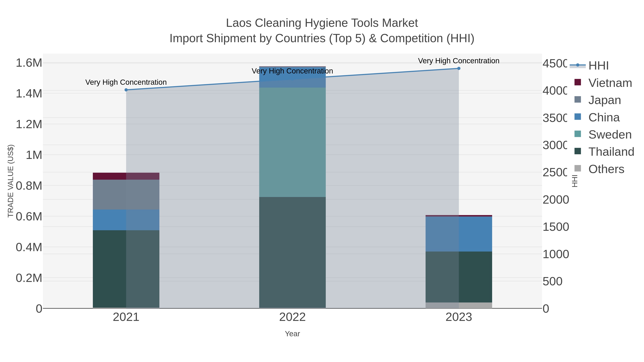
Task: Click the 2023 China bar segment
Action: (459, 234)
